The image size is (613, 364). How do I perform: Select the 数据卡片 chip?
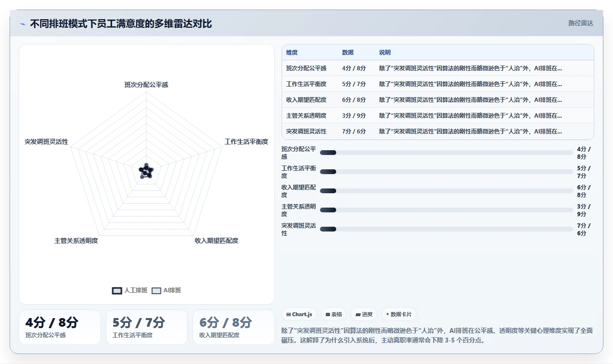tap(399, 314)
